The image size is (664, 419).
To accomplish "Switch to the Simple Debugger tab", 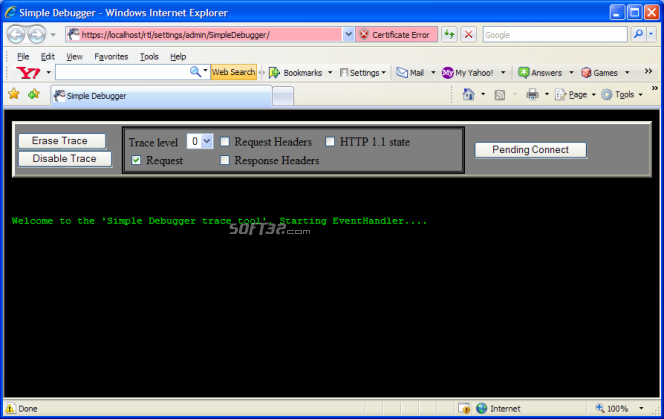I will click(160, 96).
